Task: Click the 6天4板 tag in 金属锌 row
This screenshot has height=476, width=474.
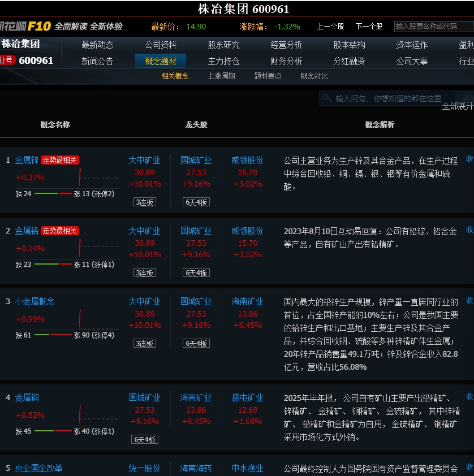Action: (196, 202)
